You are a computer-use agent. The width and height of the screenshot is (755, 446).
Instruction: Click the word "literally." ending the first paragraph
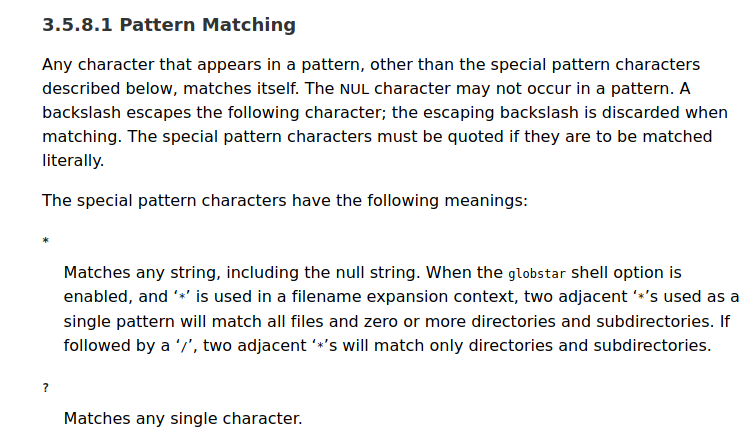click(73, 160)
